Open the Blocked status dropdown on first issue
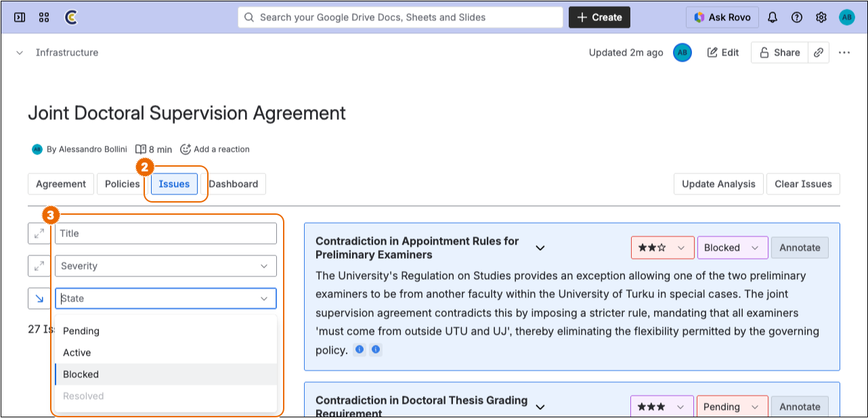 tap(732, 248)
